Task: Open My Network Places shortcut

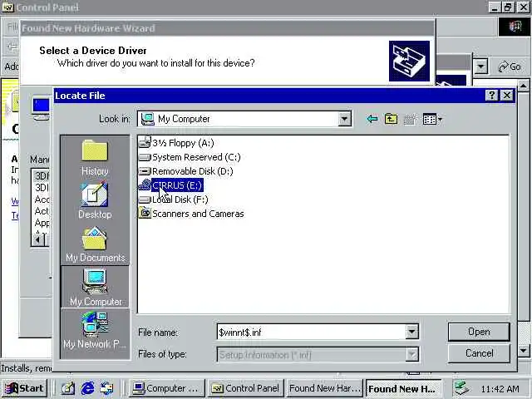Action: tap(95, 331)
